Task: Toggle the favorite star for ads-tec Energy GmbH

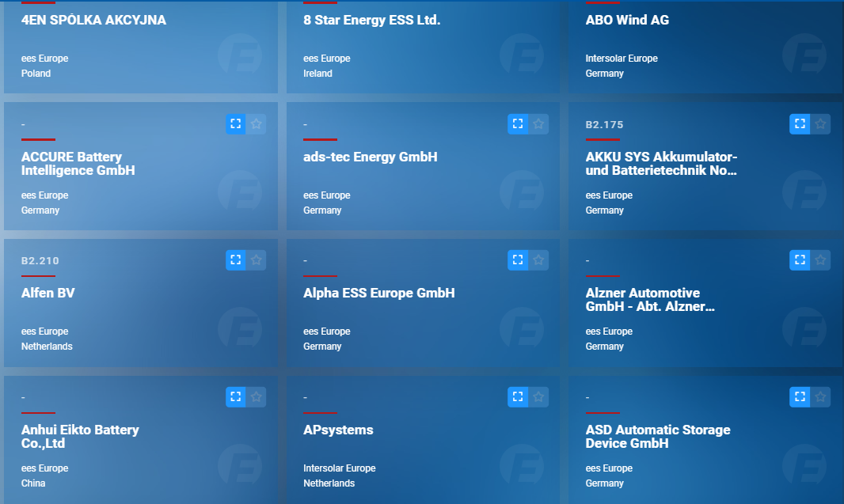Action: point(538,123)
